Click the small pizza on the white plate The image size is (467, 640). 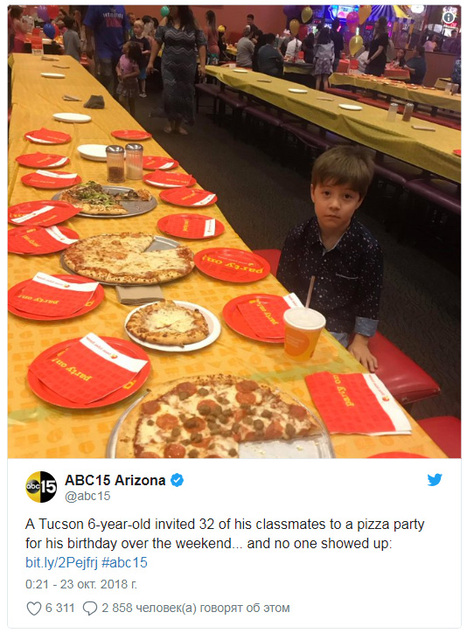168,324
